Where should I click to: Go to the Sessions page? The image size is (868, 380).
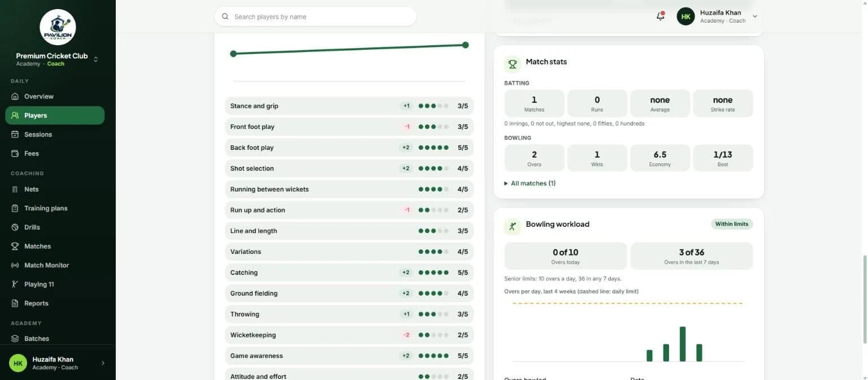click(x=55, y=134)
